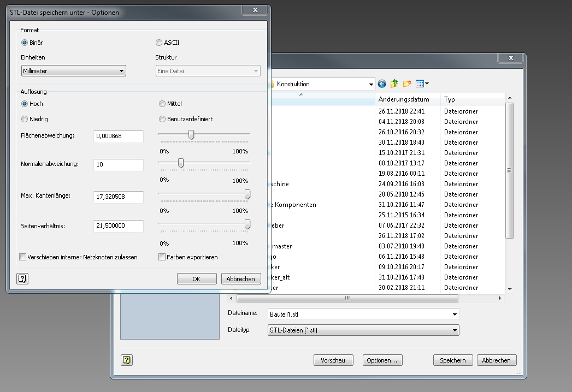The height and width of the screenshot is (392, 572).
Task: Open the Konstruktion folder dropdown
Action: coord(370,84)
